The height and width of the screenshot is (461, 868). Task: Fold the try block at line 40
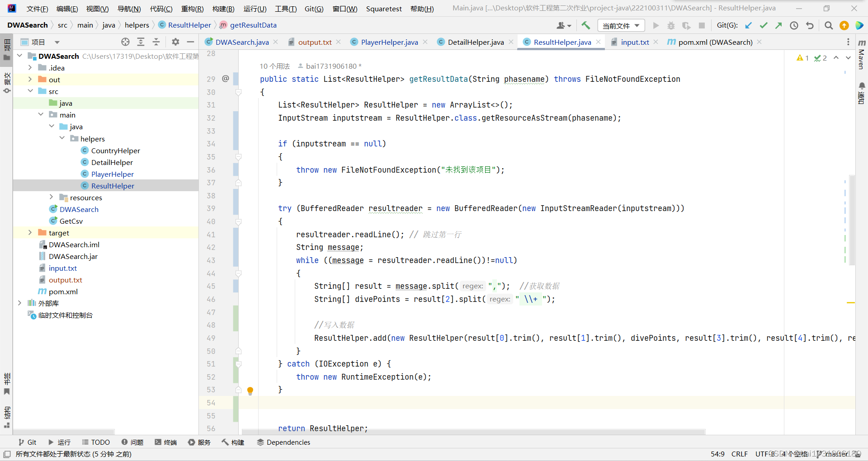click(238, 221)
